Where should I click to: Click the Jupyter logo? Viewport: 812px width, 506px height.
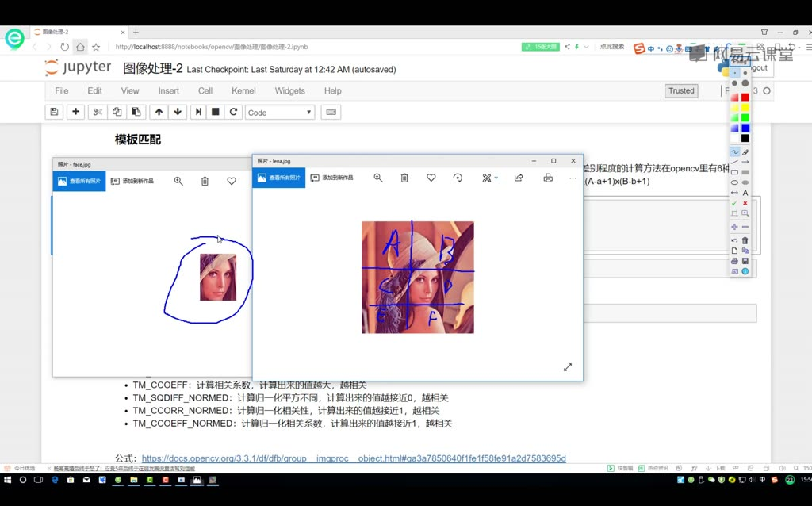click(x=78, y=67)
